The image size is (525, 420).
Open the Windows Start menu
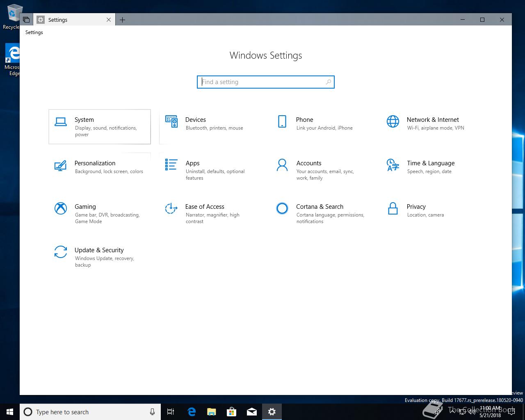10,412
